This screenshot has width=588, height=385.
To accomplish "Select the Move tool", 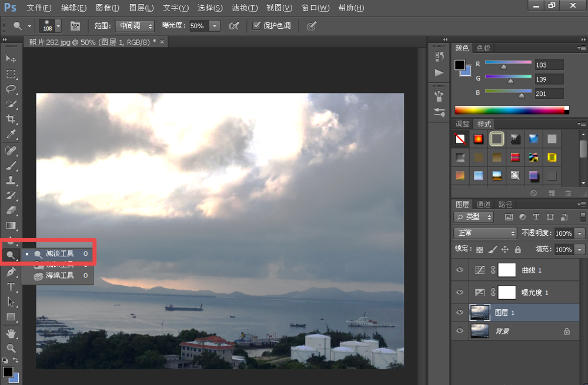I will tap(11, 59).
